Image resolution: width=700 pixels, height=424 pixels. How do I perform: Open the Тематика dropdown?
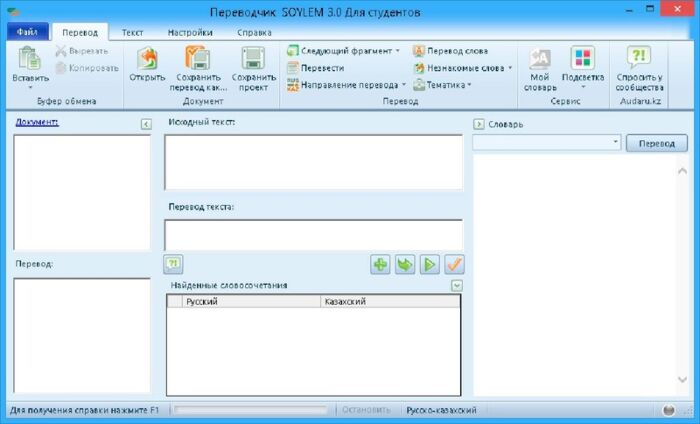[468, 85]
